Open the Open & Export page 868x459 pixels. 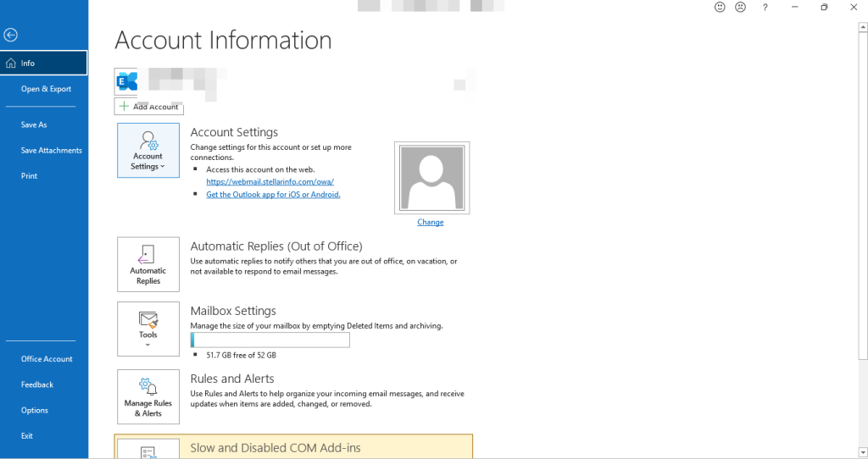(46, 88)
